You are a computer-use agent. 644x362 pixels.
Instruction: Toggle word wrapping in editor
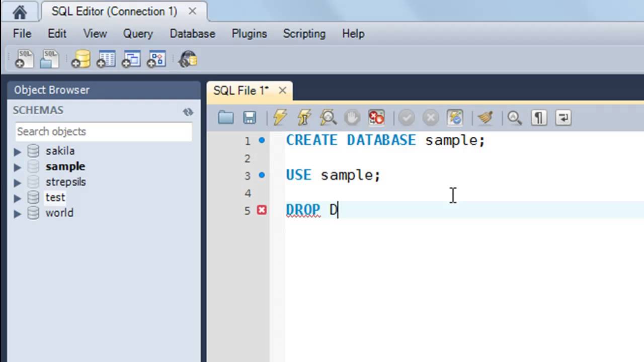click(x=563, y=118)
